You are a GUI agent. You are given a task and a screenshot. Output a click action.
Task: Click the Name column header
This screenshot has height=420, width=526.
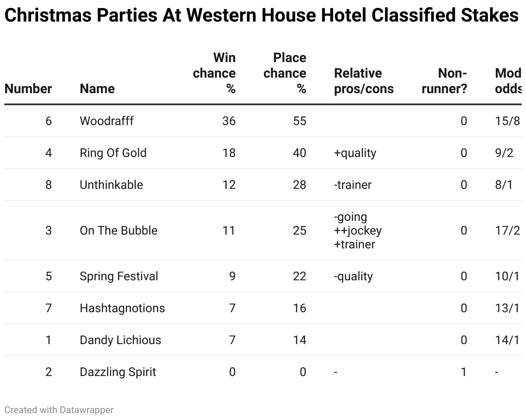pos(97,89)
